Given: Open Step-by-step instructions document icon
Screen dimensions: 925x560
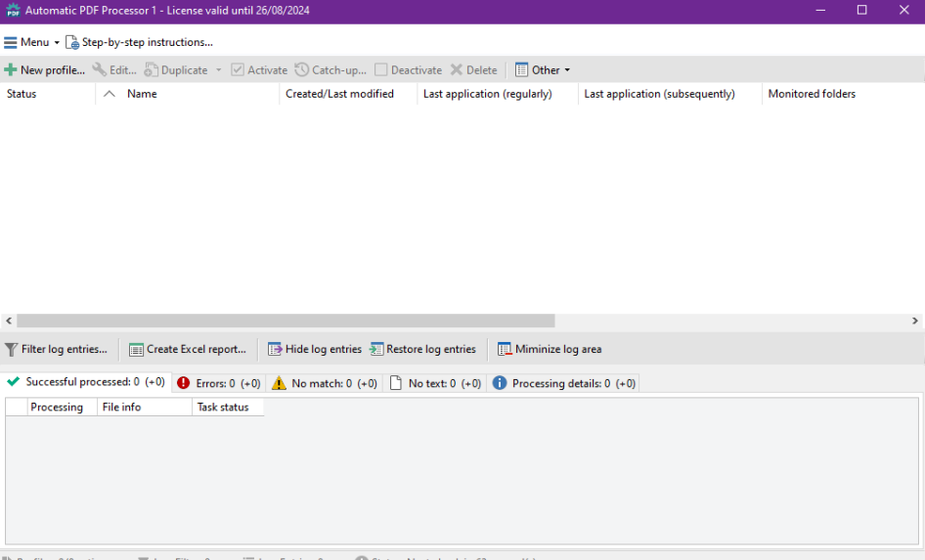Looking at the screenshot, I should point(72,42).
